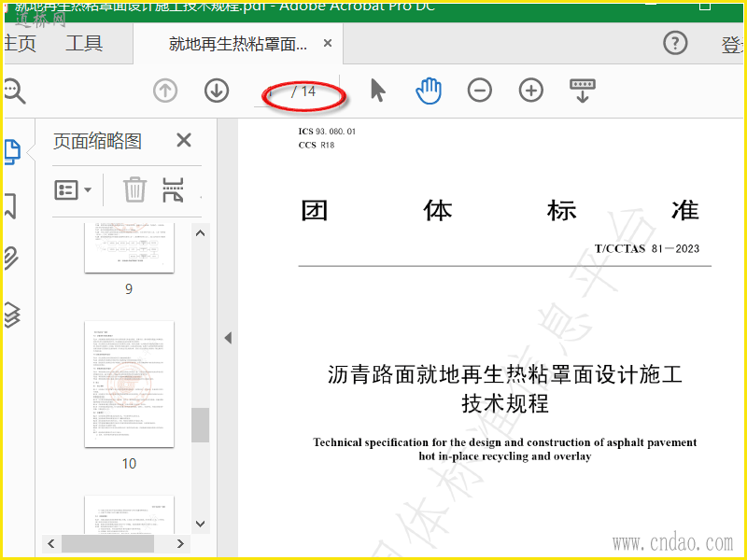Open the layers sidebar panel
Viewport: 747px width, 560px height.
pyautogui.click(x=11, y=315)
